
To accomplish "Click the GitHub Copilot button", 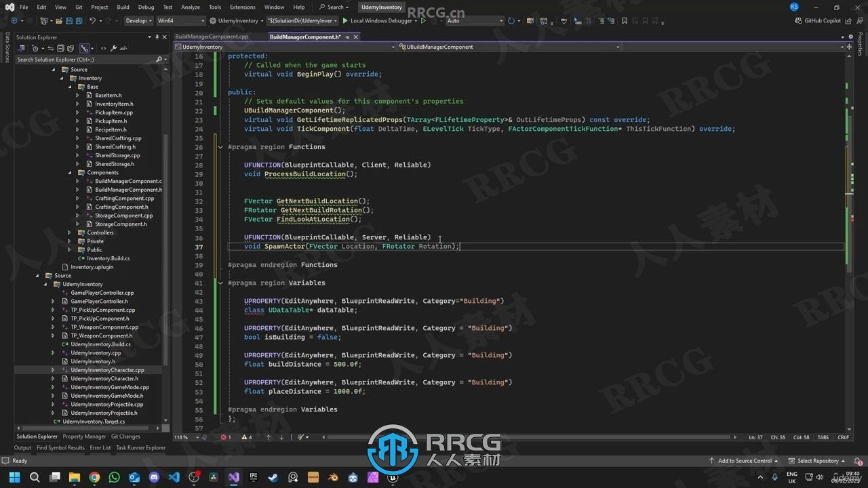I will coord(818,21).
